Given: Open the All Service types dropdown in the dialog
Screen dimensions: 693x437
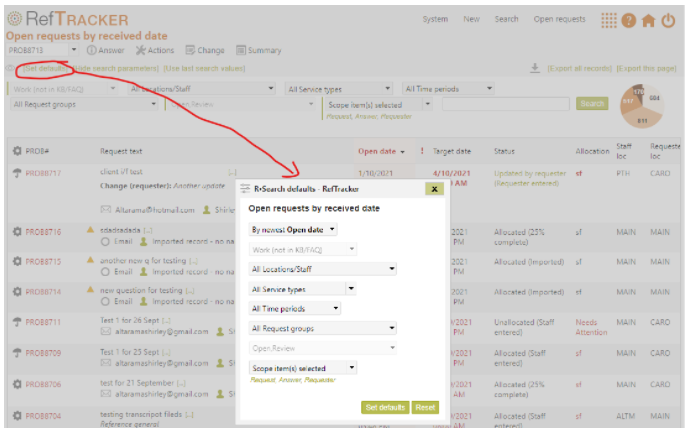Looking at the screenshot, I should pos(302,289).
